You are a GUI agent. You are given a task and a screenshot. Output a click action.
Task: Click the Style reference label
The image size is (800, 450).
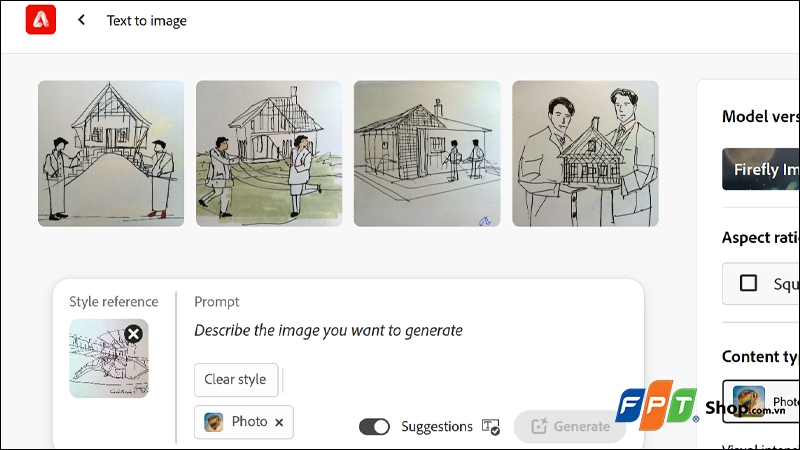[114, 302]
